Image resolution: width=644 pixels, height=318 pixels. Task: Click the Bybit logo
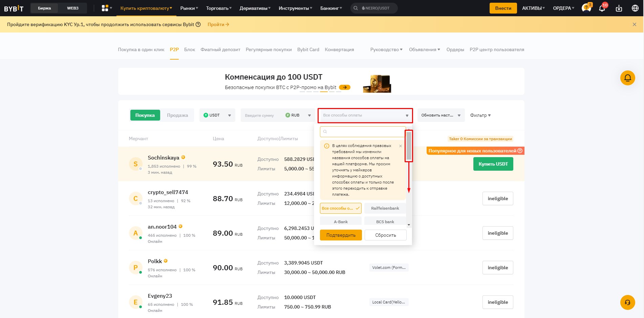coord(14,8)
